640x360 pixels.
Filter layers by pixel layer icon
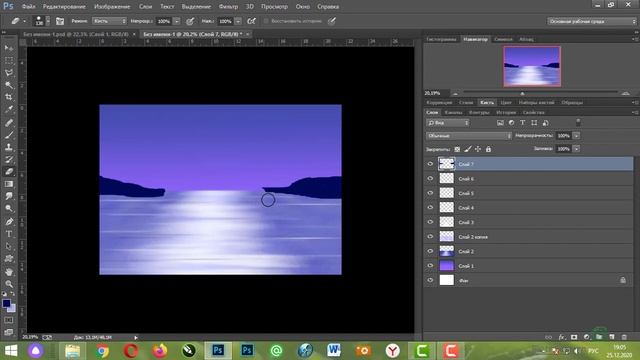tap(500, 122)
